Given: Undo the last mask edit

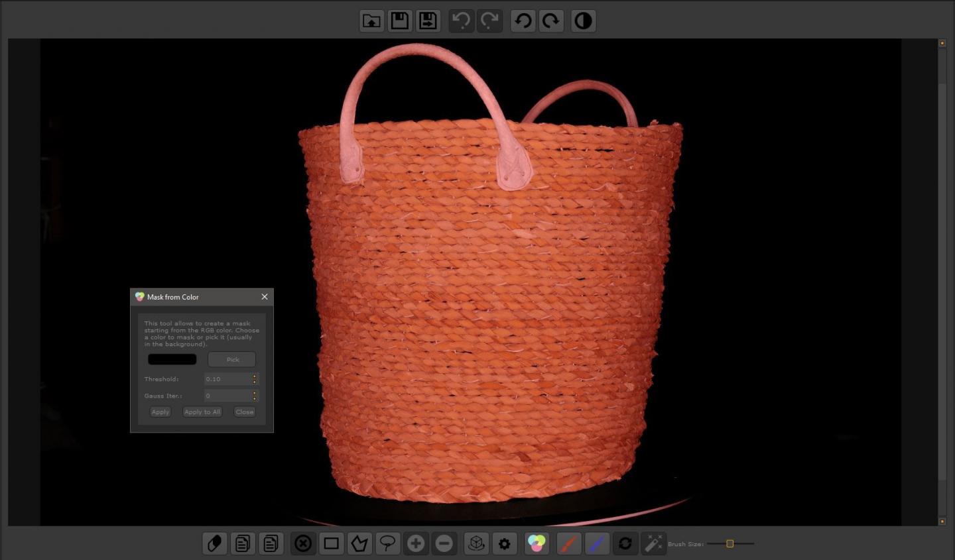Looking at the screenshot, I should tap(461, 21).
